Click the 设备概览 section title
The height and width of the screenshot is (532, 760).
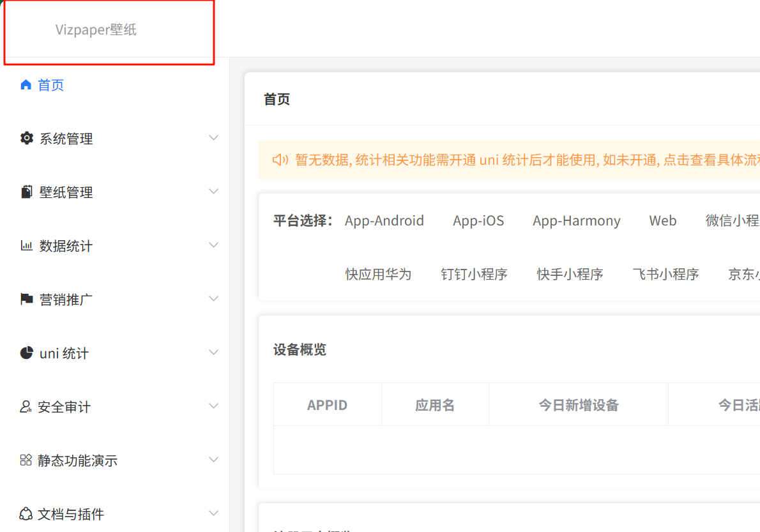click(300, 349)
